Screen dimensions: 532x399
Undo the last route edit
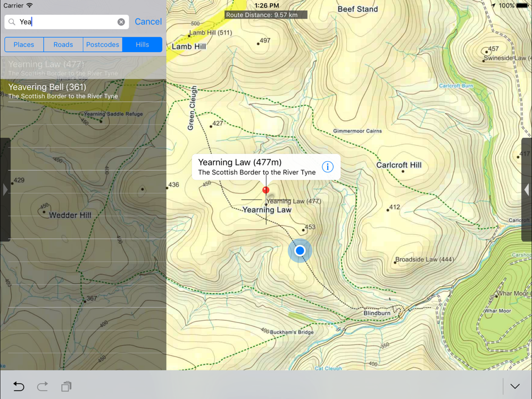click(x=19, y=386)
